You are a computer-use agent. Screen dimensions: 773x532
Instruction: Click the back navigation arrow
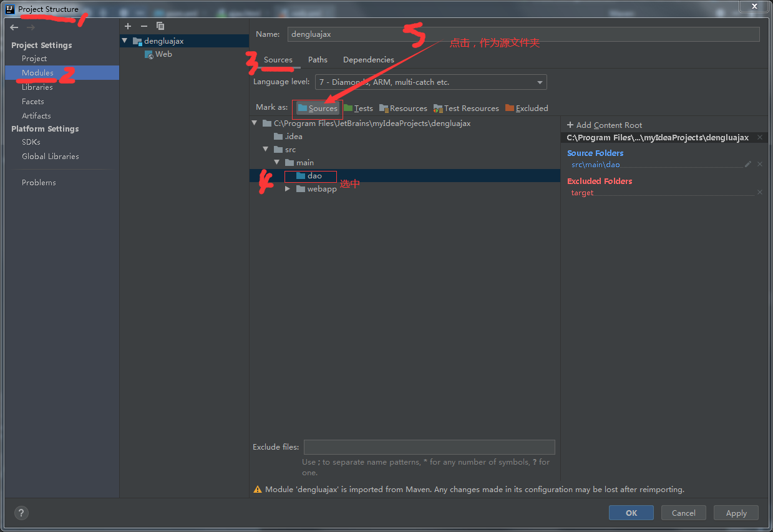coord(14,27)
